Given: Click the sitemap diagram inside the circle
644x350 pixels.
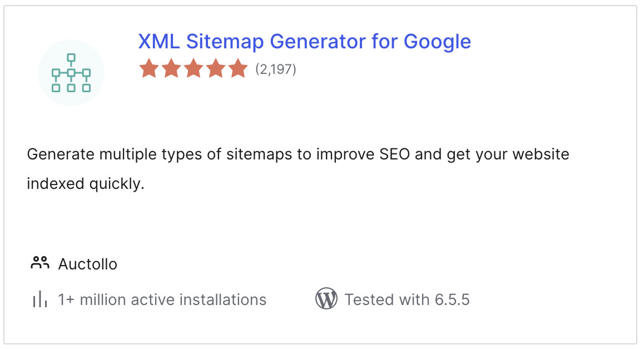Looking at the screenshot, I should pos(71,72).
